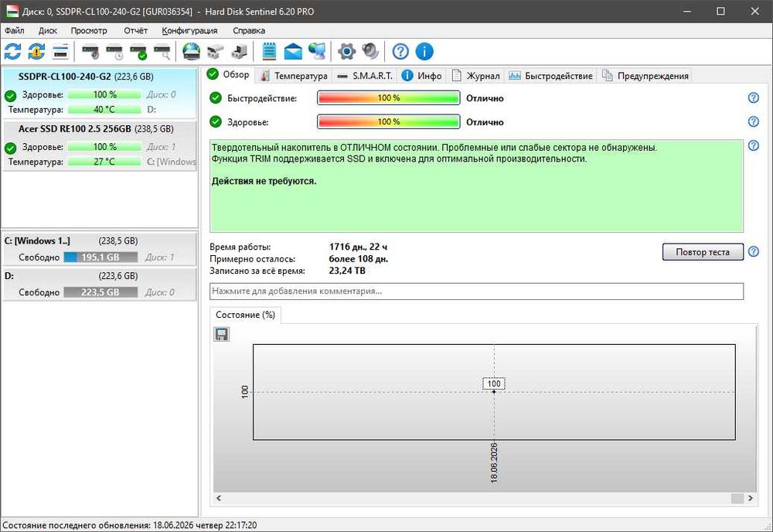The width and height of the screenshot is (773, 532).
Task: Click the Acer SSD 27 °C temperature bar
Action: 104,162
